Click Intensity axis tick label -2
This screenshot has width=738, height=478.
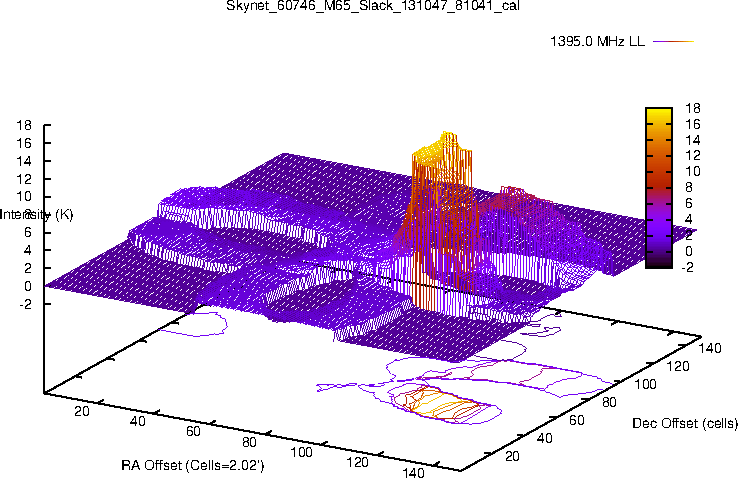(25, 304)
